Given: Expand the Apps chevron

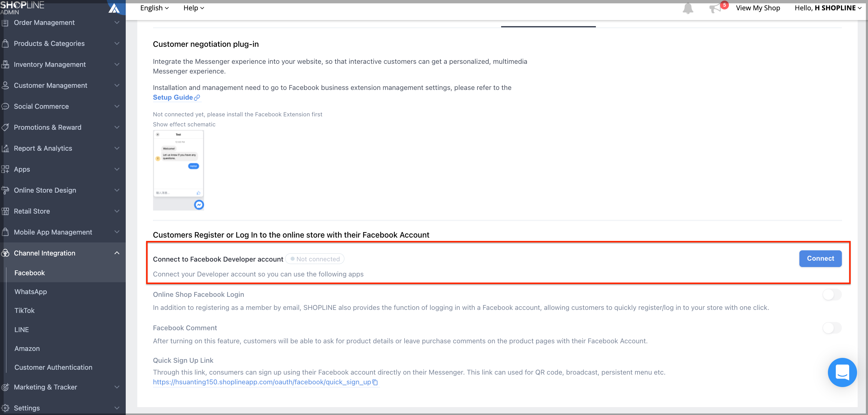Looking at the screenshot, I should [x=117, y=169].
